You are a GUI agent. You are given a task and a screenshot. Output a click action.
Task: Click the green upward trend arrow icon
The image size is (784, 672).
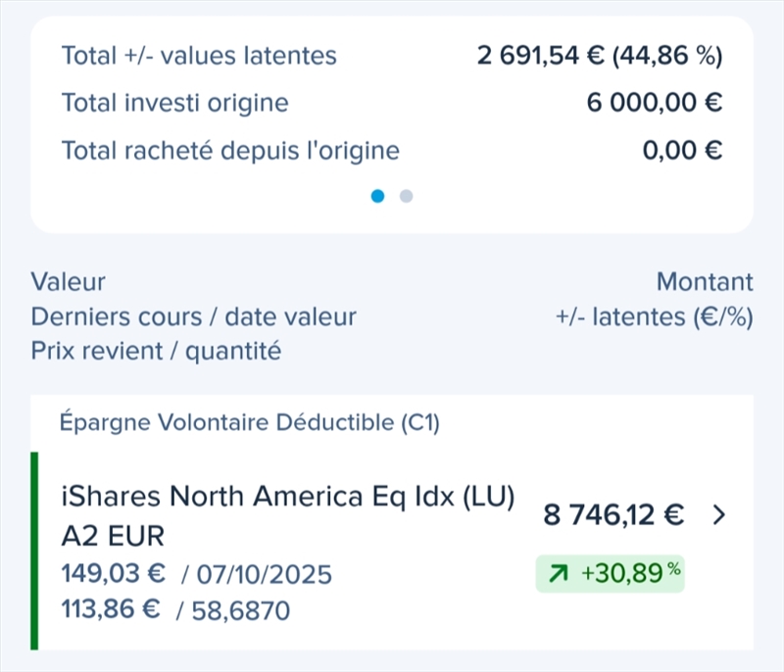pos(559,575)
